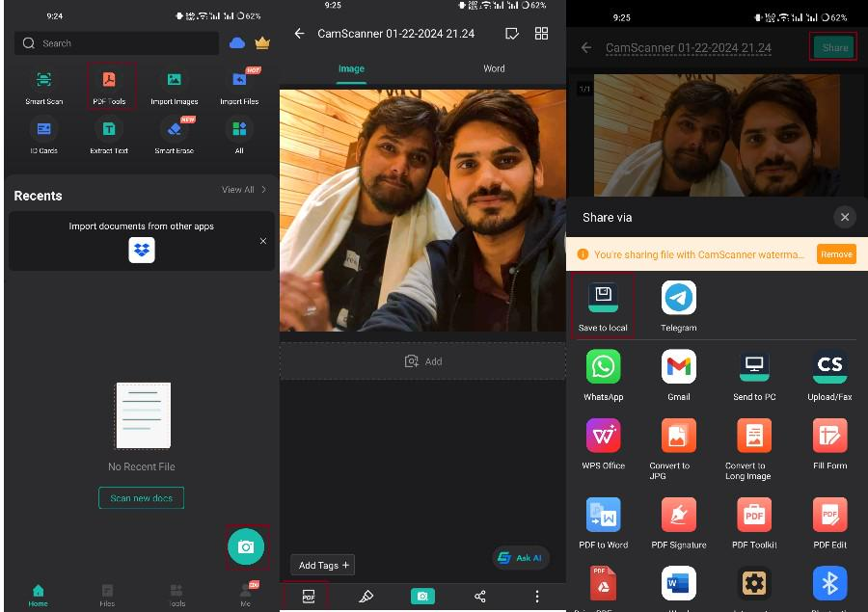868x612 pixels.
Task: Tap the Dropbox import icon
Action: (142, 251)
